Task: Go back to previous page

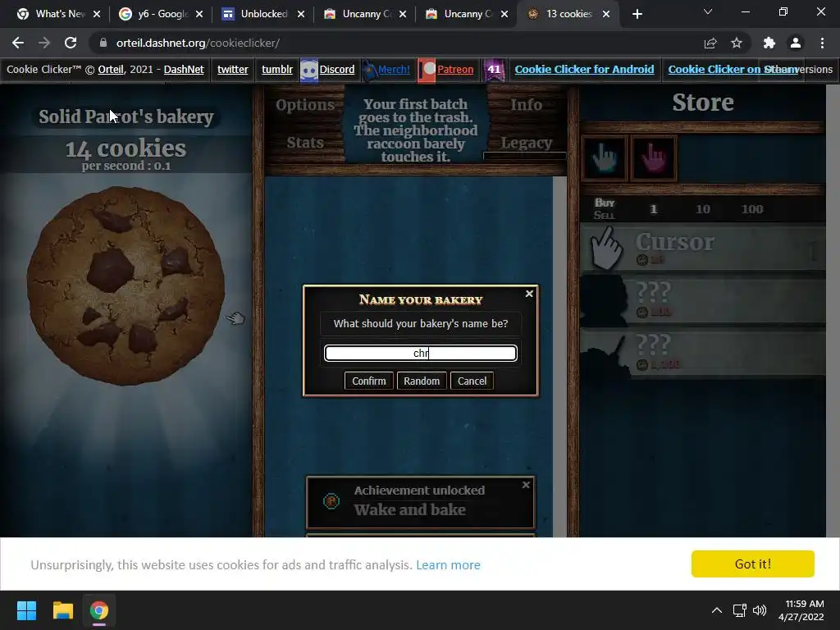Action: click(x=18, y=43)
